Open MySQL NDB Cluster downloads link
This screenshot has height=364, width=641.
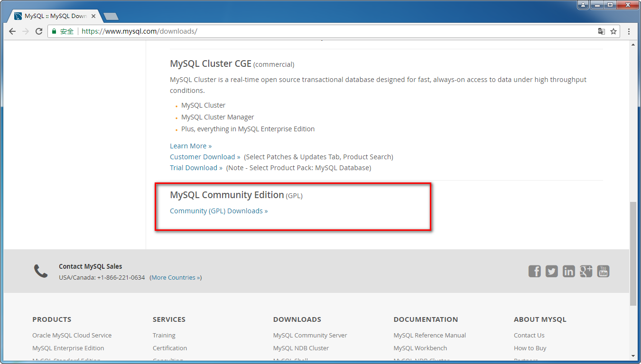[x=301, y=348]
